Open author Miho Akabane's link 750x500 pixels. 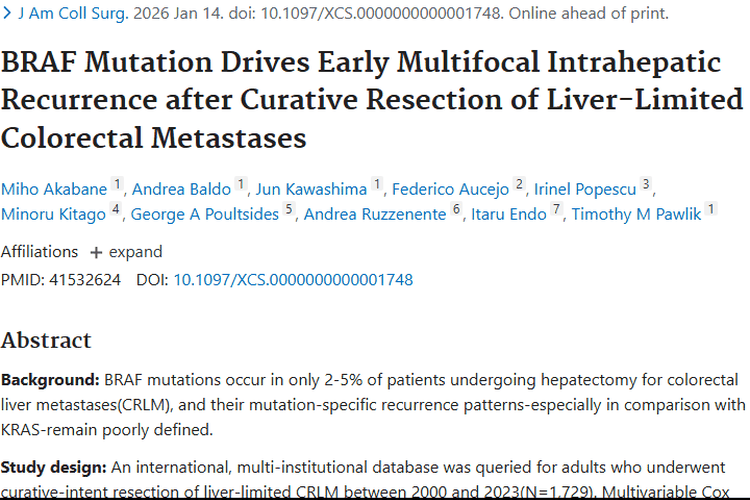point(54,188)
